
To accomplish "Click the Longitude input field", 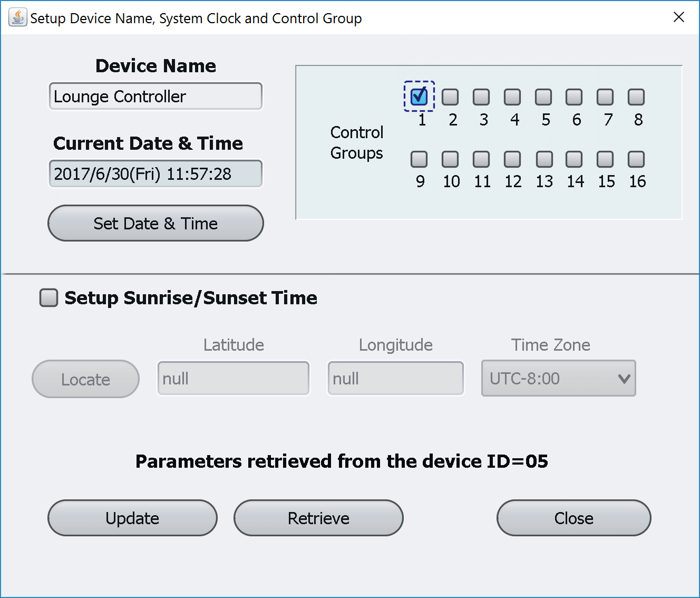I will click(396, 378).
